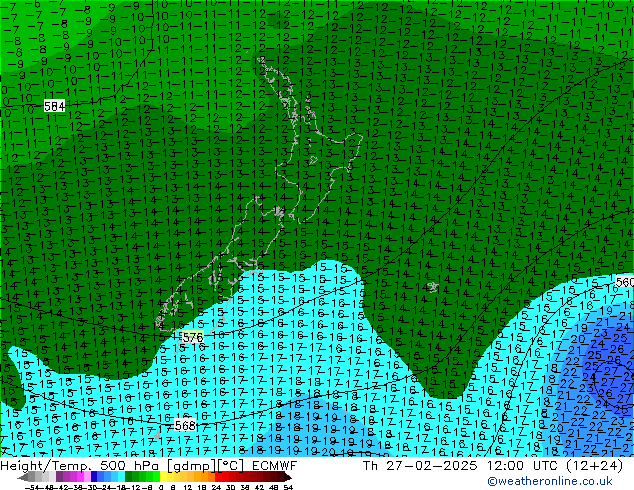Viewport: 634px width, 490px height.
Task: Click the ©weatheronline.co.uk credit text
Action: click(x=549, y=481)
